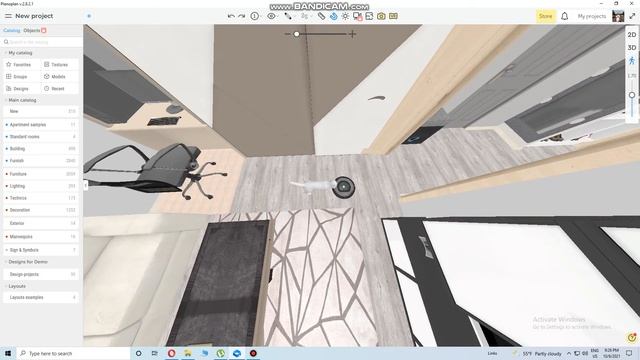Open Layouts examples item
The height and width of the screenshot is (360, 640).
(x=42, y=298)
